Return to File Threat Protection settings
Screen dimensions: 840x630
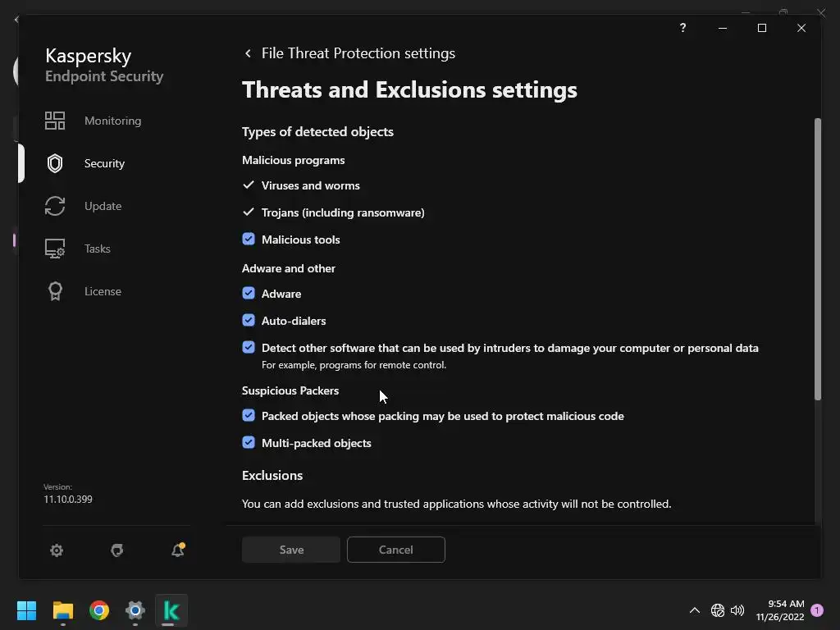[358, 53]
